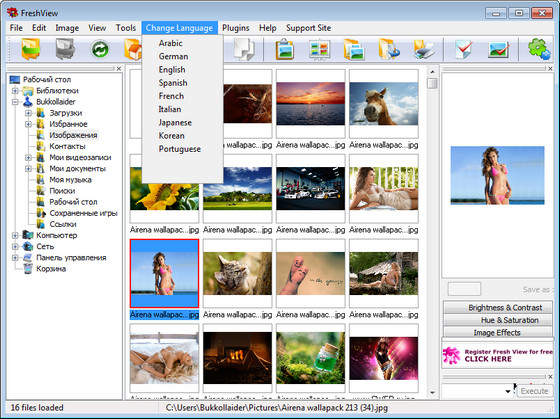Open the dropdown arrow next to Execute
560x419 pixels.
(508, 391)
